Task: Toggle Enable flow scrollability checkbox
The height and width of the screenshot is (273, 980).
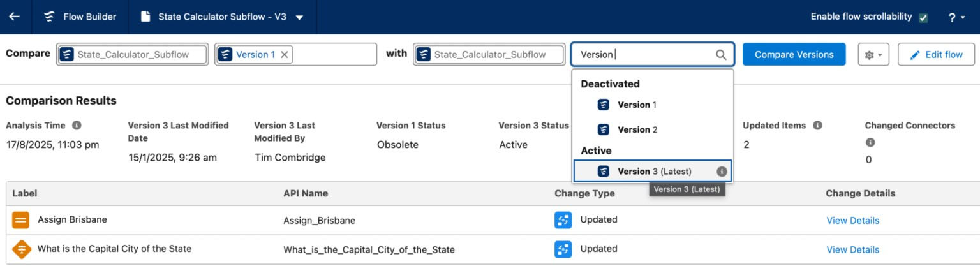Action: coord(923,18)
